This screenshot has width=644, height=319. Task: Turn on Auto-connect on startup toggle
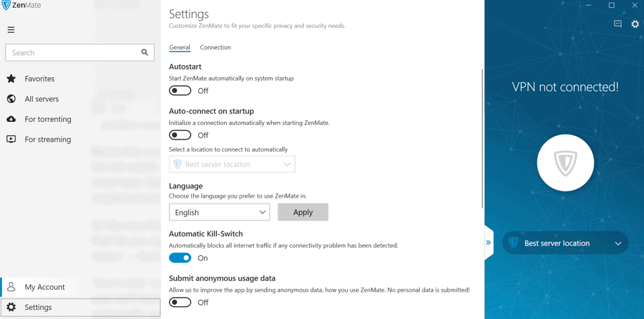[x=180, y=135]
